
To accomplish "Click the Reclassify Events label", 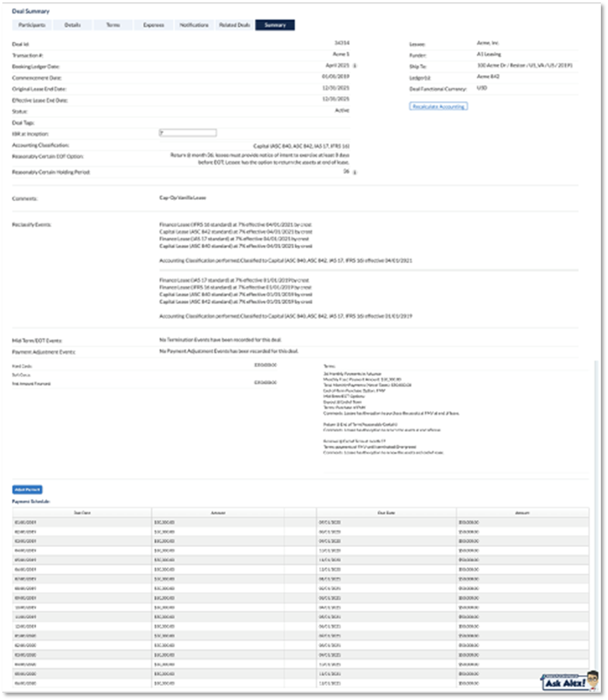I will point(32,224).
